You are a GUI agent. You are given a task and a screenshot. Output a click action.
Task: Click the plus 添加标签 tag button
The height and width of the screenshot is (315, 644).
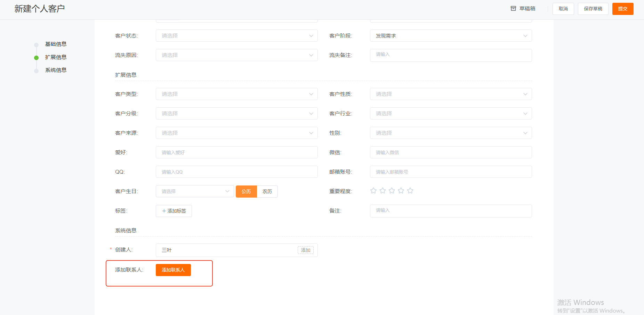click(174, 211)
